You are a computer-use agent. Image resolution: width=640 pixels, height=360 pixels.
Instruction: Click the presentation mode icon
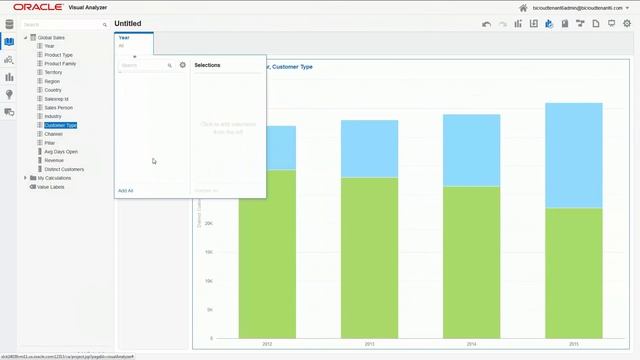tap(611, 24)
